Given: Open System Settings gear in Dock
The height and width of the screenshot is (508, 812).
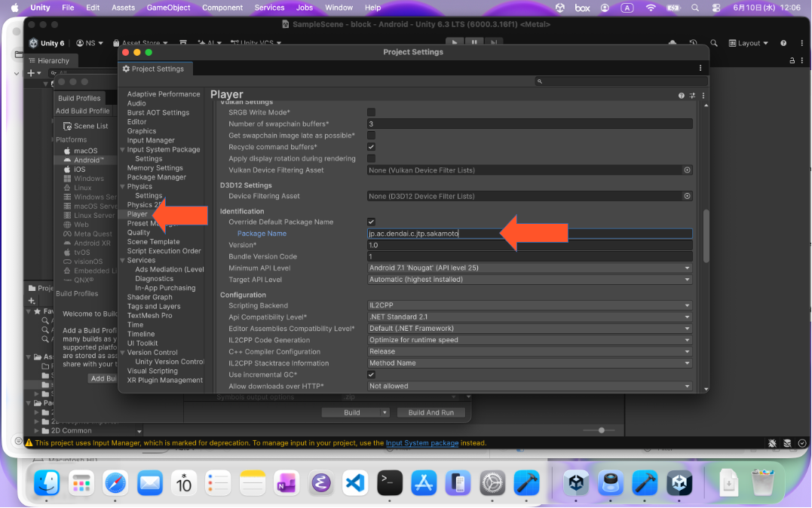Looking at the screenshot, I should (x=492, y=483).
